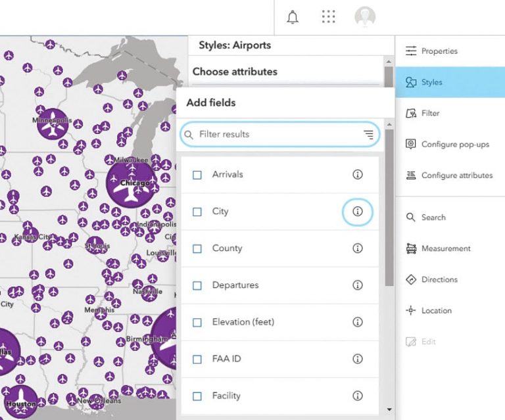Click the Filter icon in sidebar
This screenshot has width=505, height=420.
tap(411, 113)
